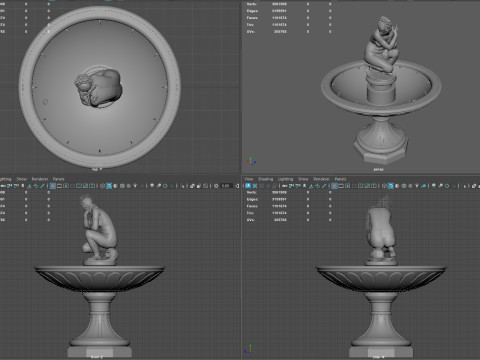The image size is (480, 360).
Task: Click highlighted Smooth Shade All icon, side view
Action: [391, 186]
